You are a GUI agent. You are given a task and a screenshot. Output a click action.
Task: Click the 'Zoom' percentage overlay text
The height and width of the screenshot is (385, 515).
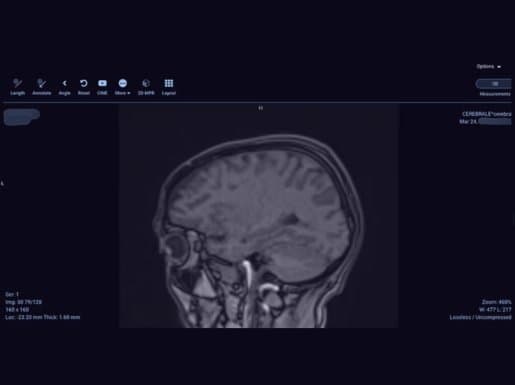coord(496,302)
